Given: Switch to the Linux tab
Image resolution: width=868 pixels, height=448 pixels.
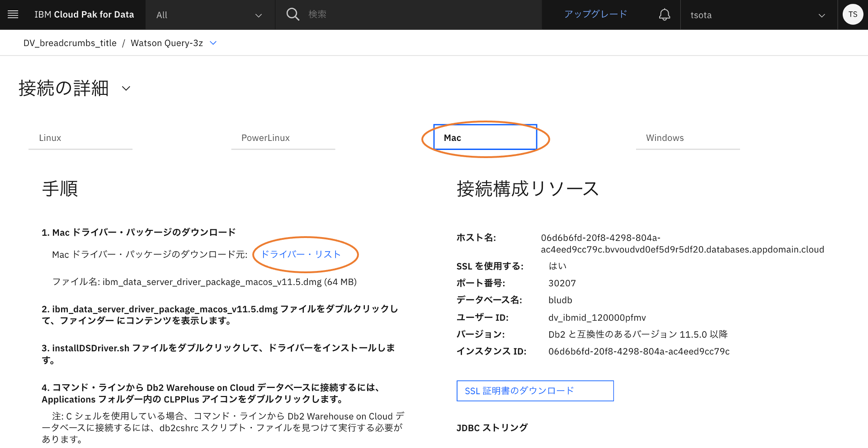Looking at the screenshot, I should tap(80, 138).
